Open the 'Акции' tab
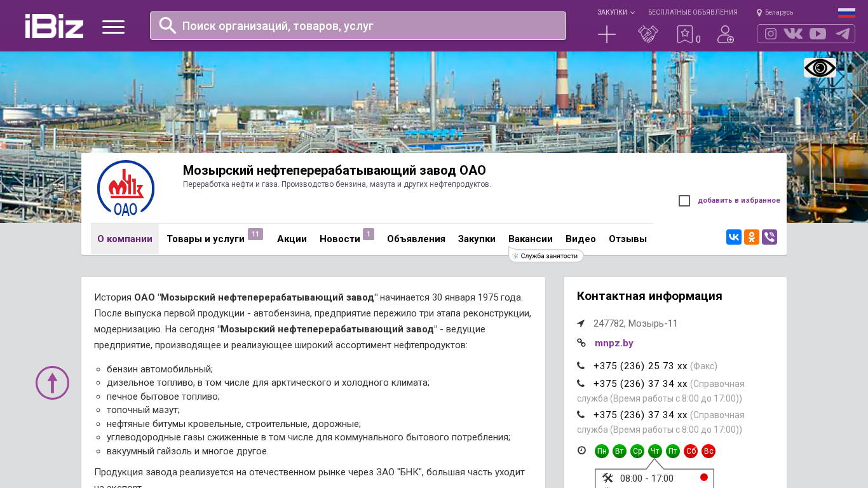This screenshot has width=868, height=488. click(292, 239)
